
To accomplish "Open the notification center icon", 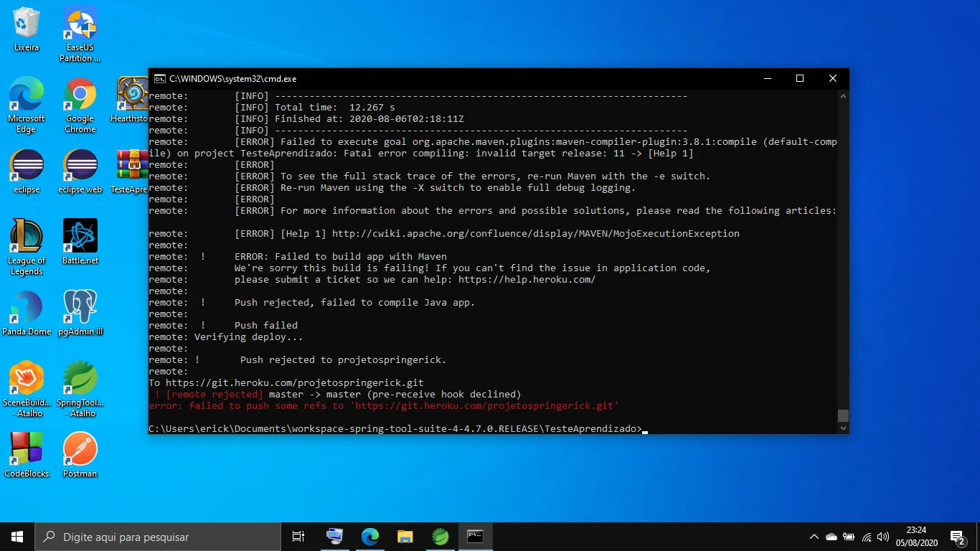I will click(957, 537).
